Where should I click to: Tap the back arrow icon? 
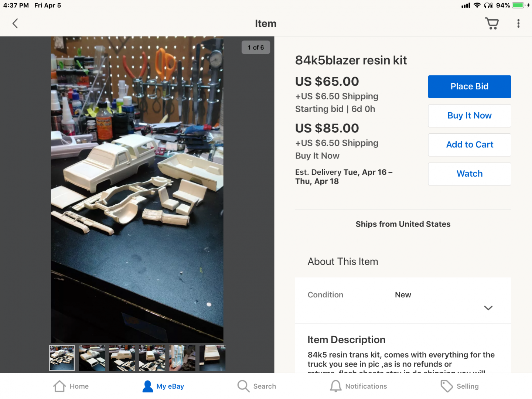coord(15,24)
